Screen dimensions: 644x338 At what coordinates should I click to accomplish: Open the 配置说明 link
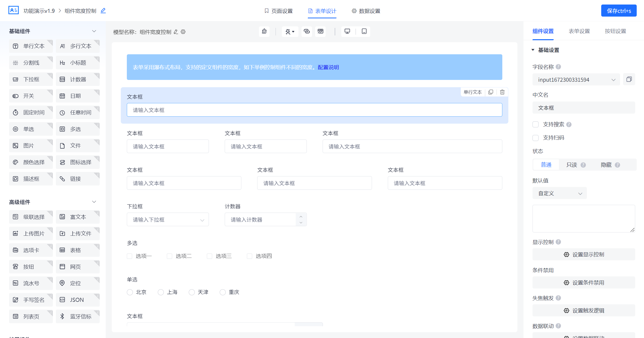pos(328,67)
